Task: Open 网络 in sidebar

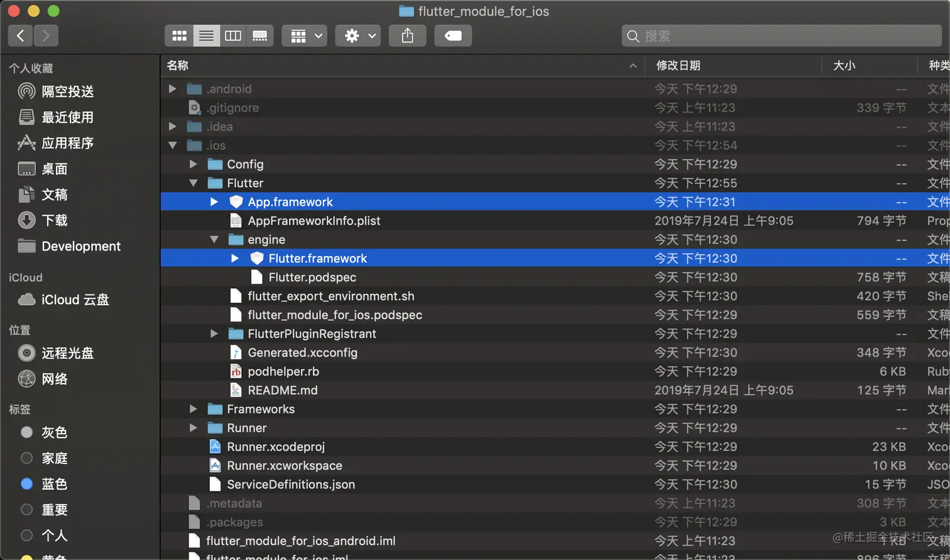Action: click(43, 379)
